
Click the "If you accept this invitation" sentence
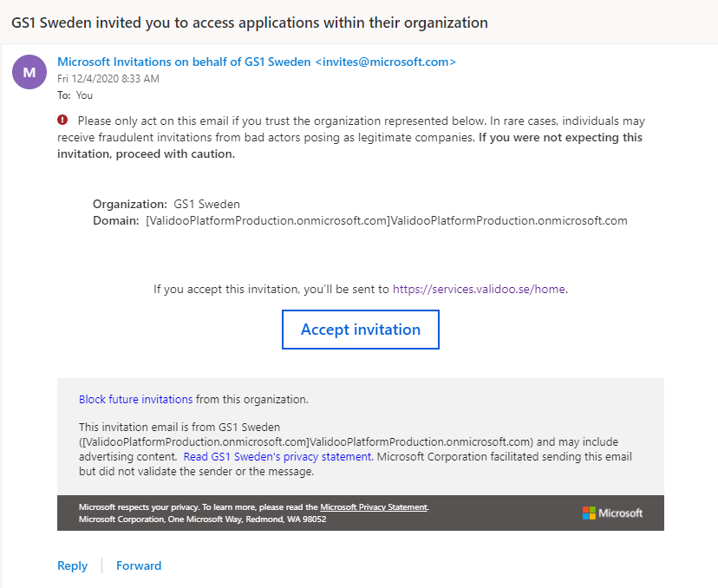pyautogui.click(x=271, y=289)
